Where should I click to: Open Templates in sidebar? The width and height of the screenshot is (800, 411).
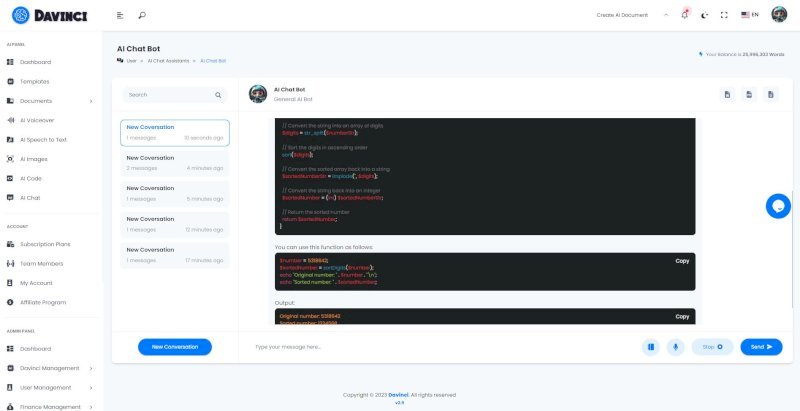coord(34,82)
